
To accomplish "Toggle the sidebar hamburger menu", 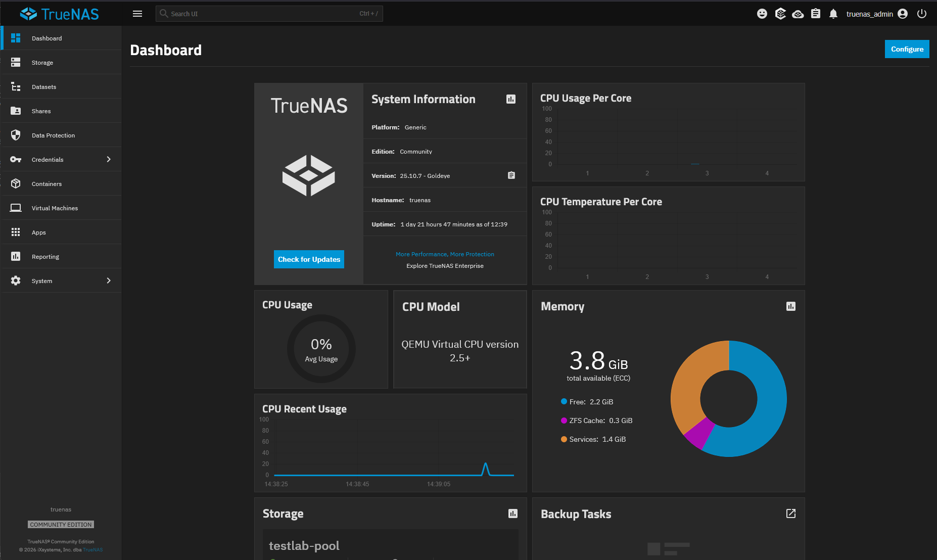I will coord(137,14).
